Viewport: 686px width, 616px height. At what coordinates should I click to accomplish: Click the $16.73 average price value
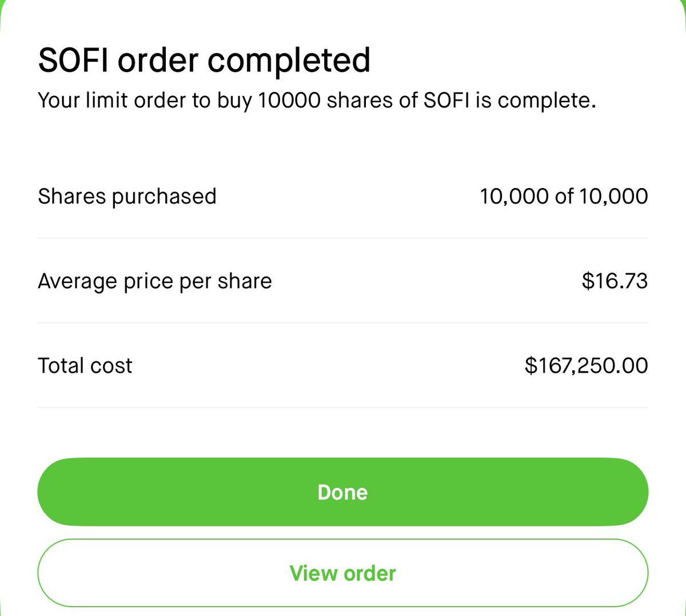pos(615,281)
